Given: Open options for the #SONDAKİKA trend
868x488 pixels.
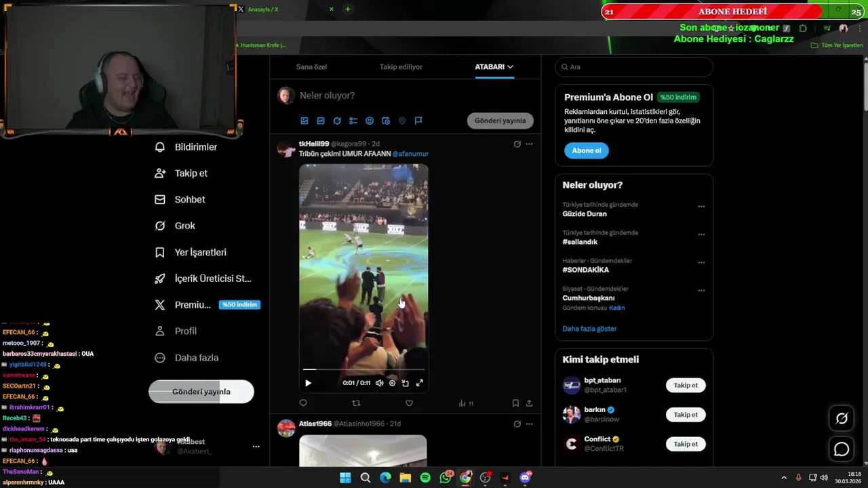Looking at the screenshot, I should (701, 263).
